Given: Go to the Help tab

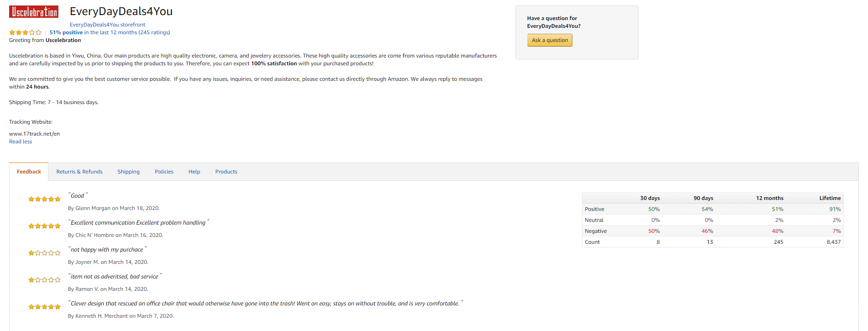Looking at the screenshot, I should click(x=194, y=172).
